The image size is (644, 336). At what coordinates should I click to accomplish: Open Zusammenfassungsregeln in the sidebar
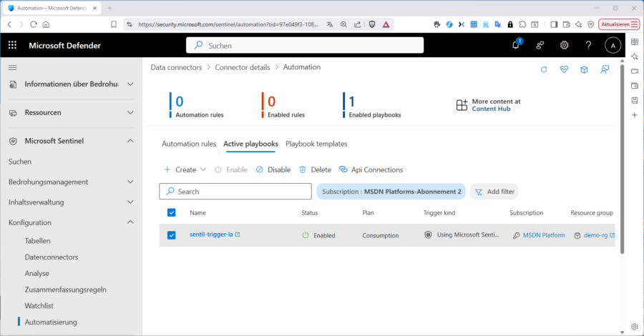coord(65,290)
